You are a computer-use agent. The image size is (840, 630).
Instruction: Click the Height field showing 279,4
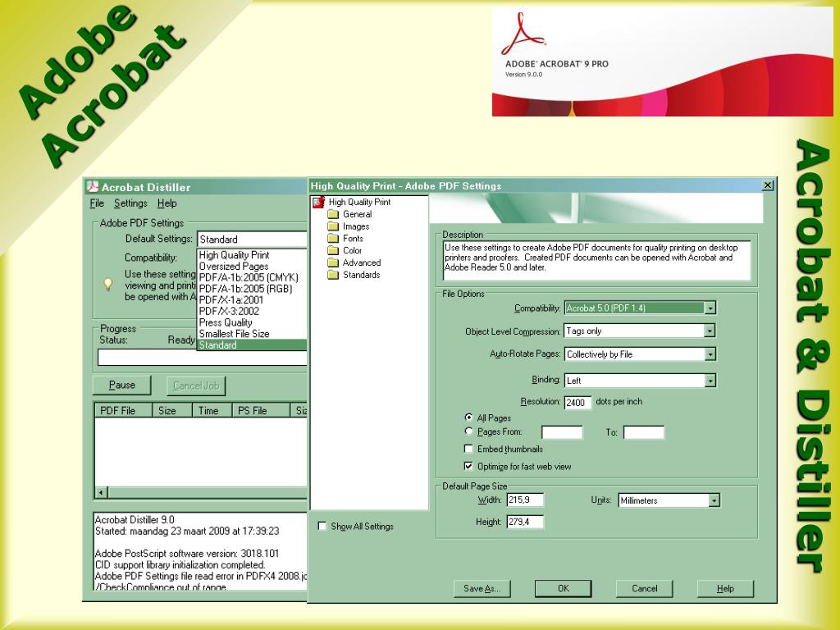pos(525,522)
